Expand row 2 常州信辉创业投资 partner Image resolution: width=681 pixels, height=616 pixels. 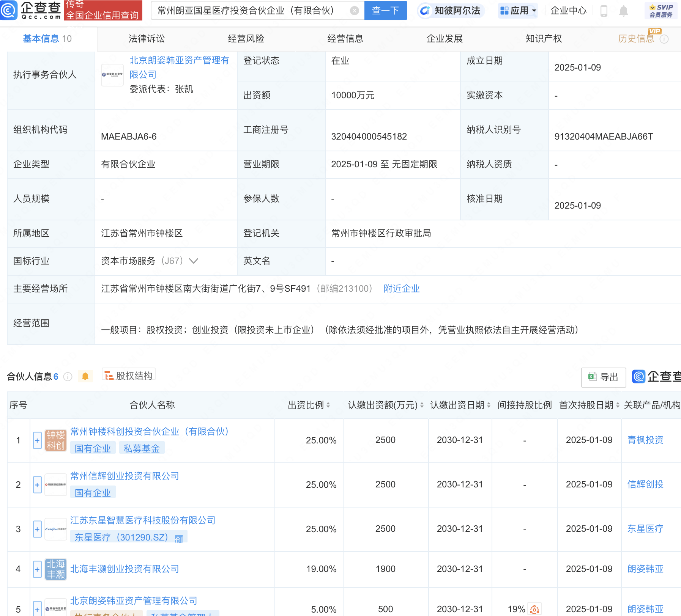tap(37, 485)
